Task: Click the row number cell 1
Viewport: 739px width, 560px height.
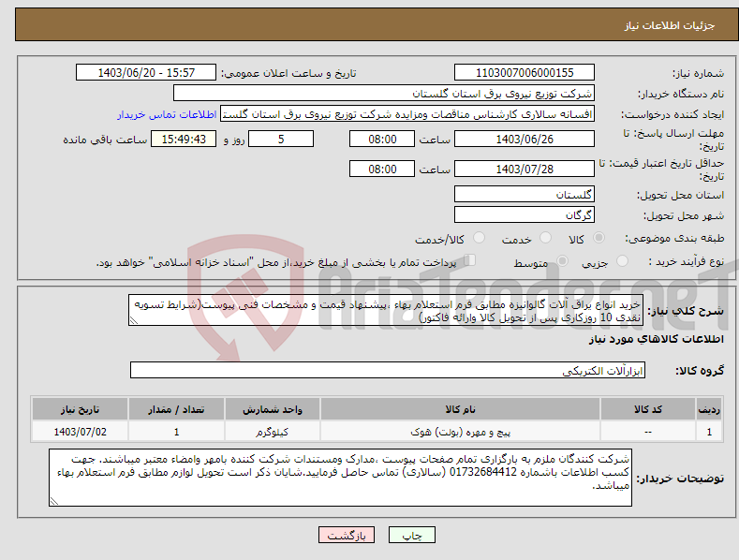Action: click(x=709, y=432)
